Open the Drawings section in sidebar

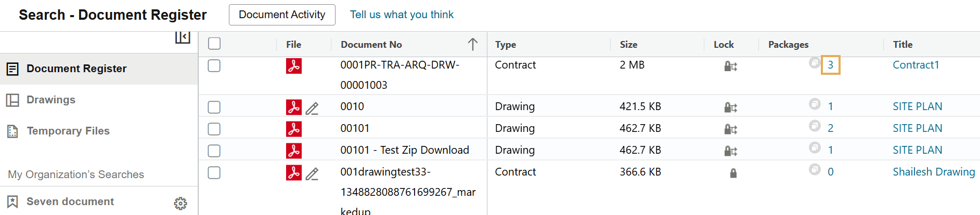(51, 100)
